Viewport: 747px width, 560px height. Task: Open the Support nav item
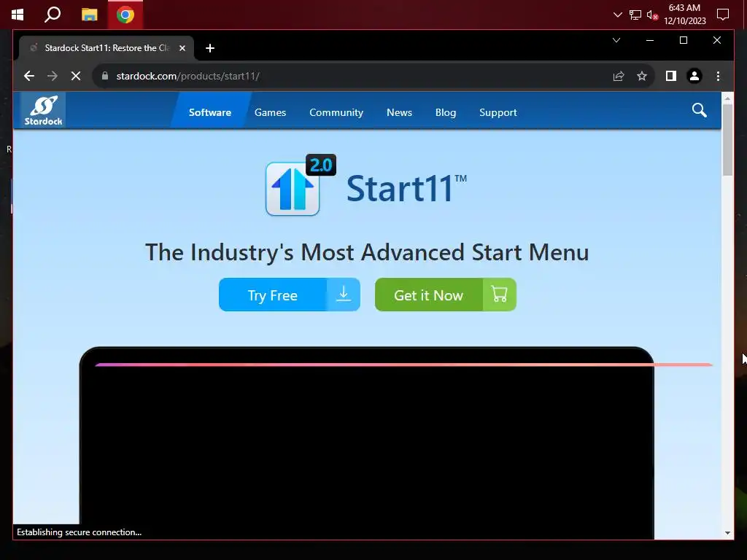click(498, 112)
